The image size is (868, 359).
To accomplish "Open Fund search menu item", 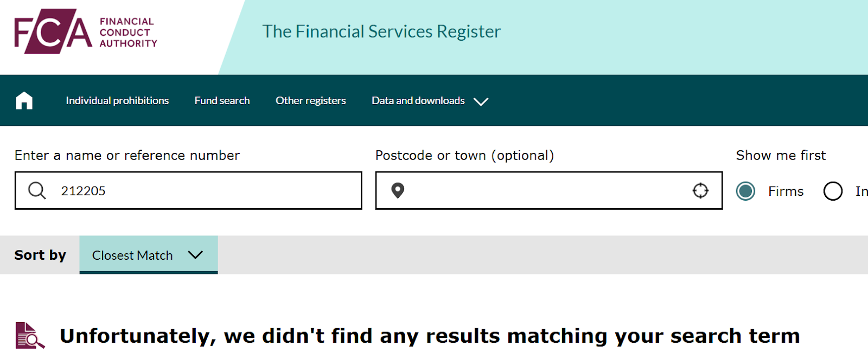I will 222,100.
